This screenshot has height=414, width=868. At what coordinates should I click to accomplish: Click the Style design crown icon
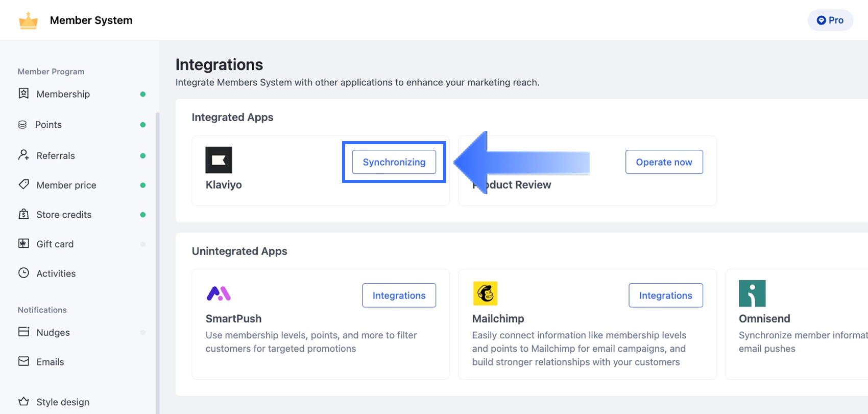[x=23, y=402]
